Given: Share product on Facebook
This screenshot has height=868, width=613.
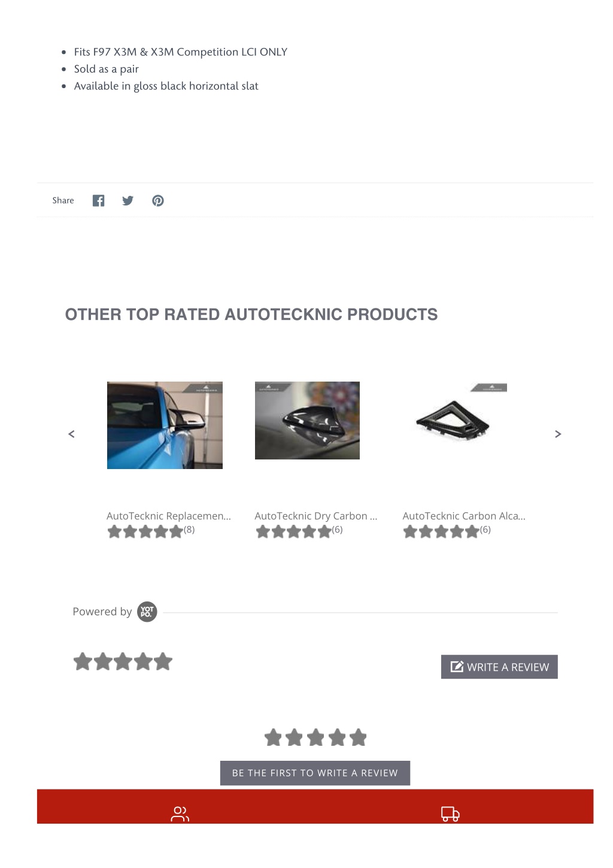Looking at the screenshot, I should (x=98, y=201).
